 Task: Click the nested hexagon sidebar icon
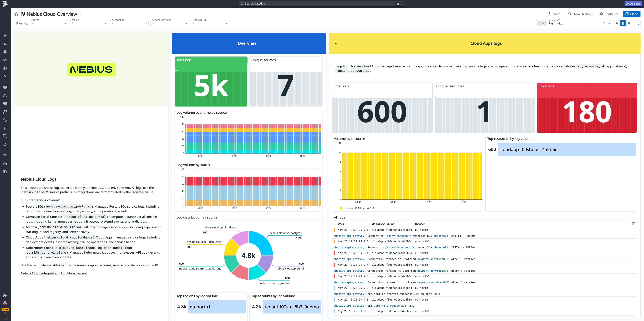[5, 60]
